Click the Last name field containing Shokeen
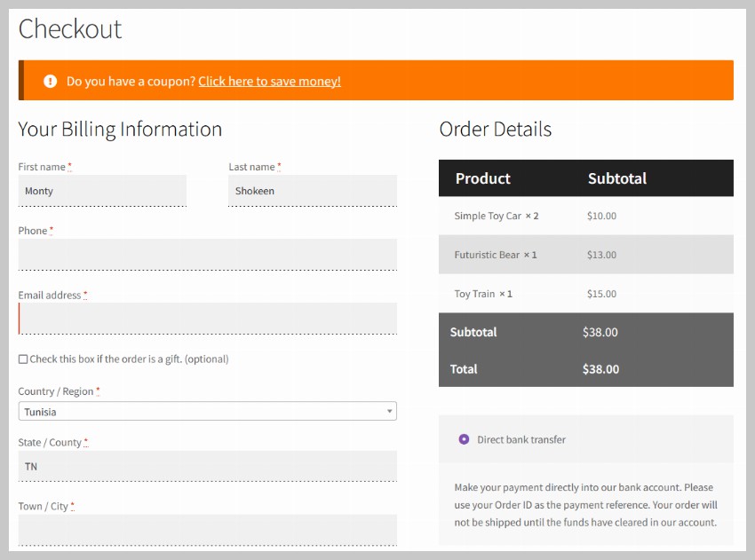Screen dimensions: 755x560 point(312,191)
